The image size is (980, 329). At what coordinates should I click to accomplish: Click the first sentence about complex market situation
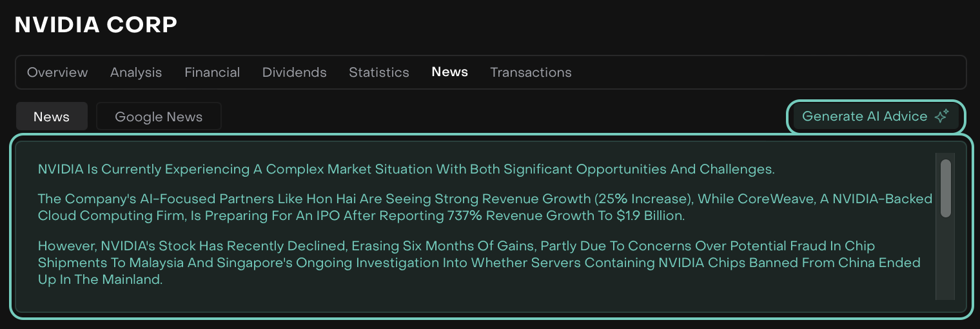406,170
